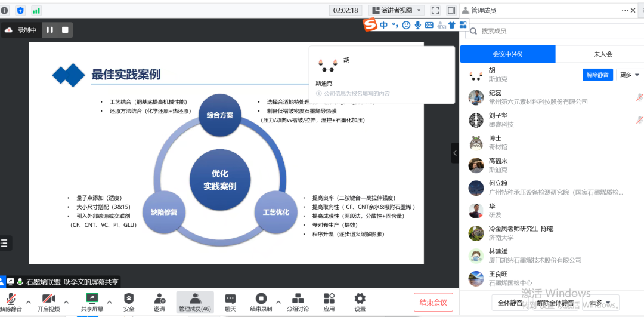Expand recording options arrow beside 结束录制
Image resolution: width=644 pixels, height=317 pixels.
(278, 302)
